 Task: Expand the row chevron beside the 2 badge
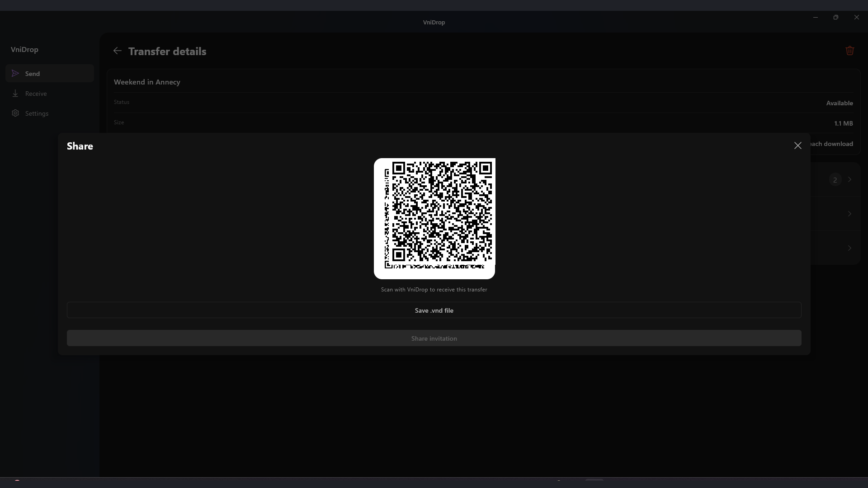pyautogui.click(x=849, y=180)
